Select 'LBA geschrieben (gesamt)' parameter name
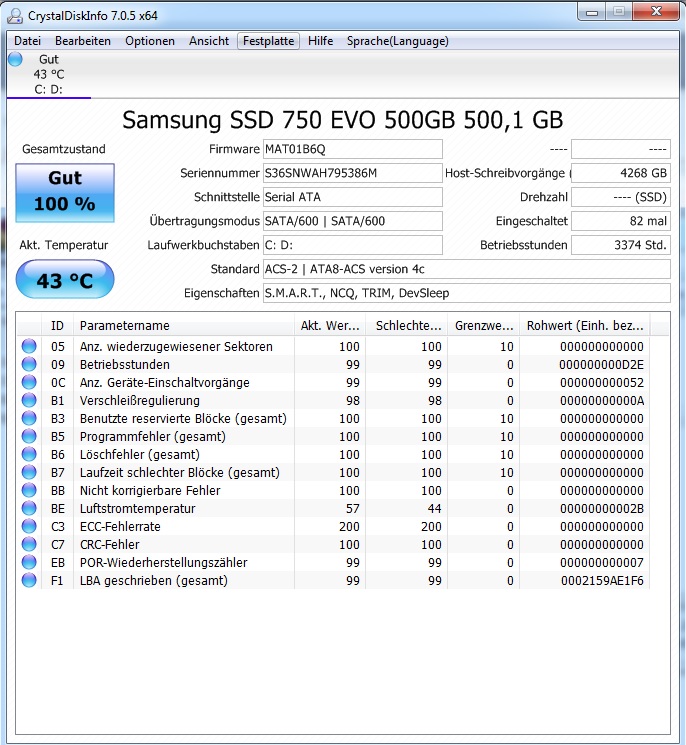This screenshot has width=686, height=745. (x=154, y=581)
